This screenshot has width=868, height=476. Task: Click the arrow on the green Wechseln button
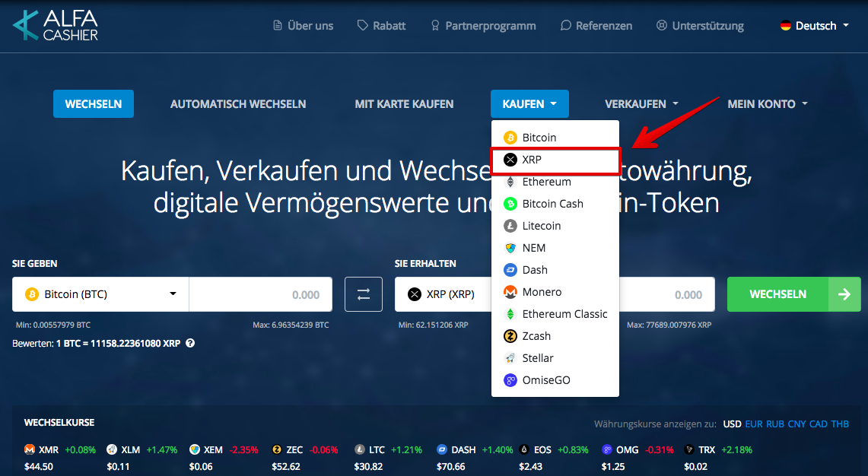tap(844, 294)
